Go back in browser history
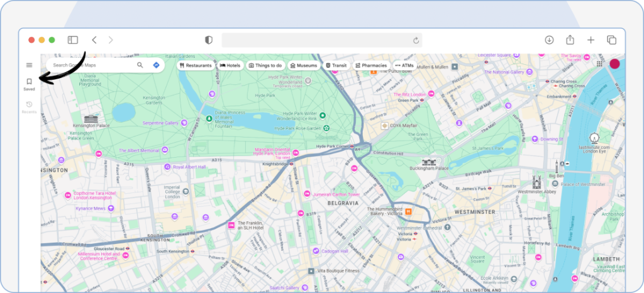644x293 pixels. coord(94,40)
